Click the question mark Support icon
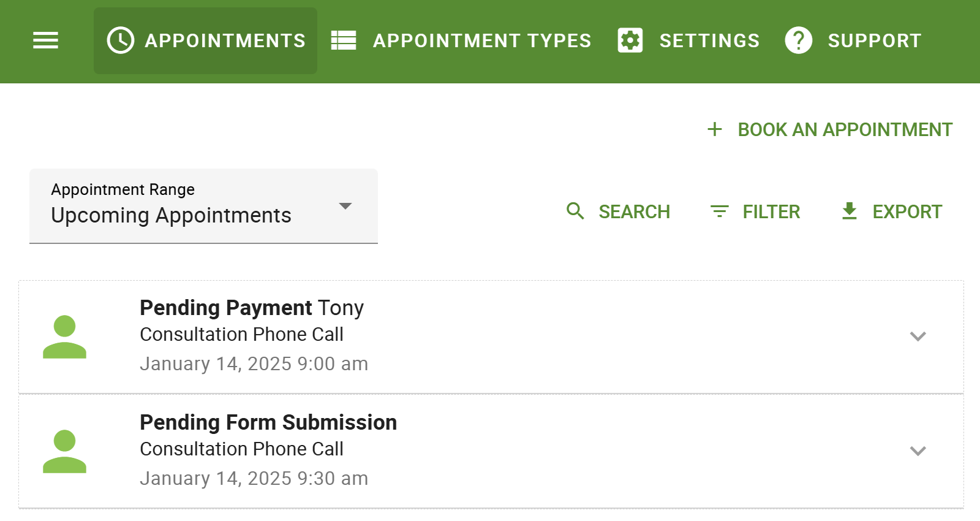 tap(798, 40)
